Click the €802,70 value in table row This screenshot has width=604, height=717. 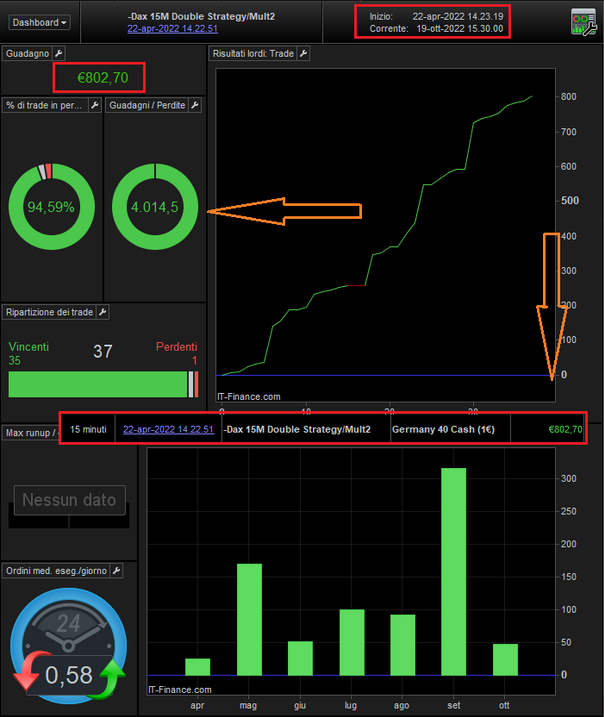(565, 429)
